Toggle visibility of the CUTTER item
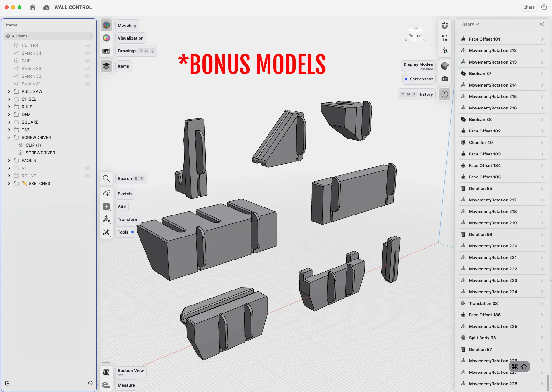Screen dimensions: 552x392 tap(87, 45)
